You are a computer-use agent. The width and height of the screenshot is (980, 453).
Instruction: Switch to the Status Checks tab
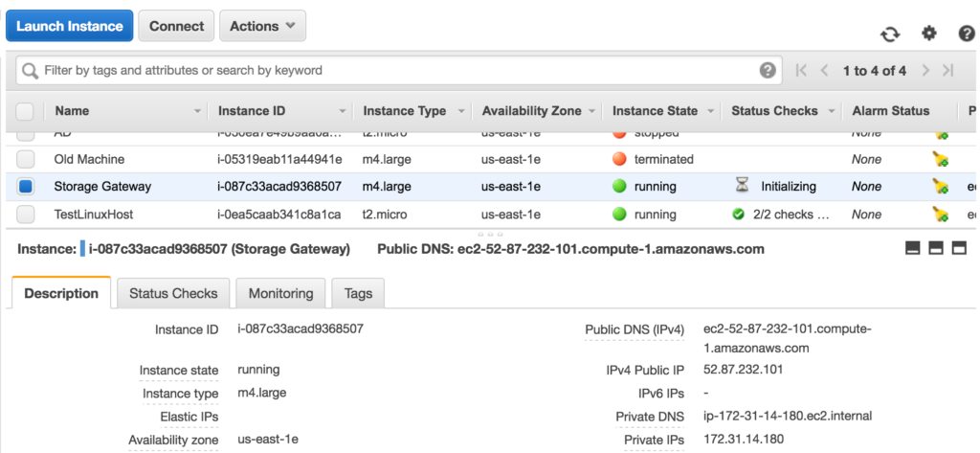[173, 294]
